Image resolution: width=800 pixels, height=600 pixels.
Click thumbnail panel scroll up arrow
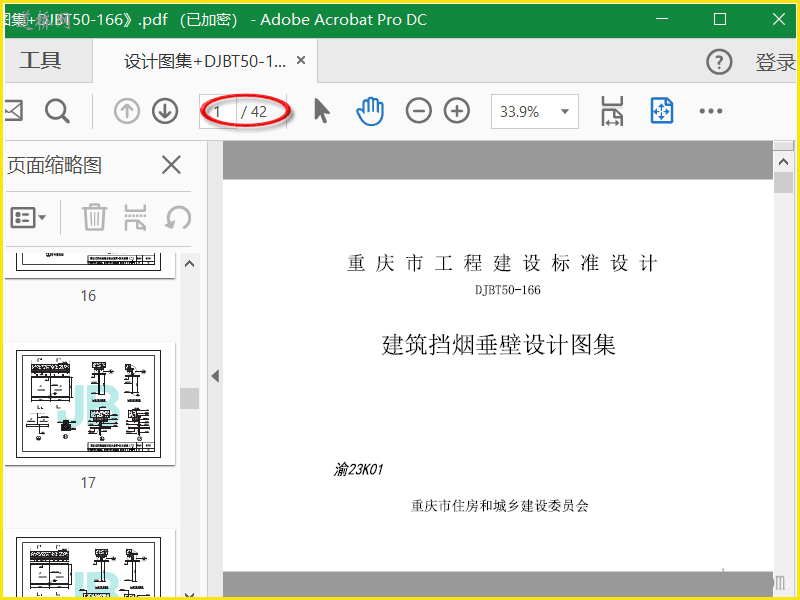coord(189,264)
